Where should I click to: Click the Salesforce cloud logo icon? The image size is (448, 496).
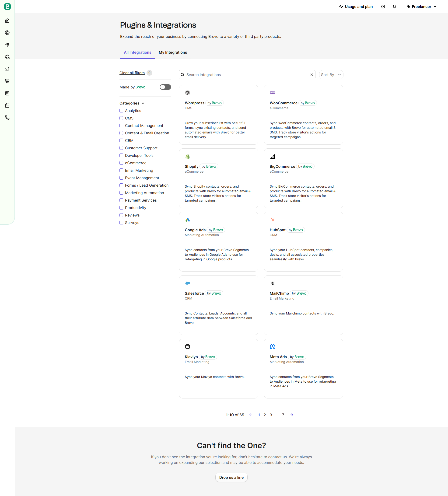(x=187, y=283)
